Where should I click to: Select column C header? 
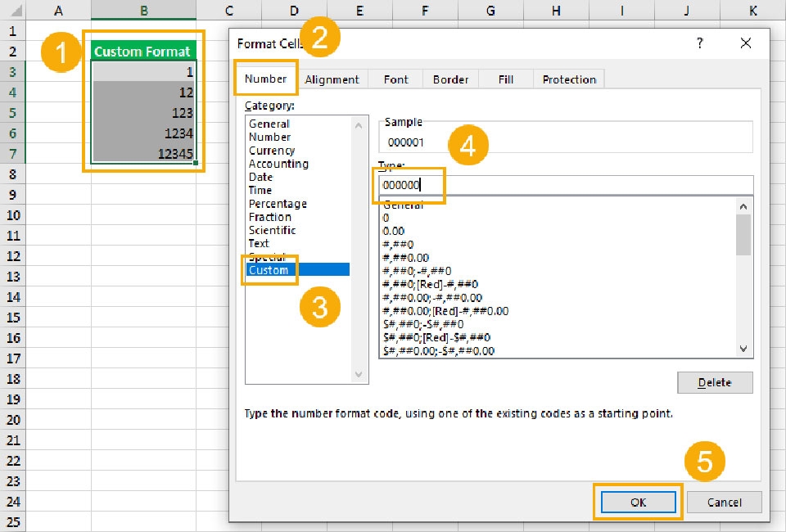click(x=229, y=10)
